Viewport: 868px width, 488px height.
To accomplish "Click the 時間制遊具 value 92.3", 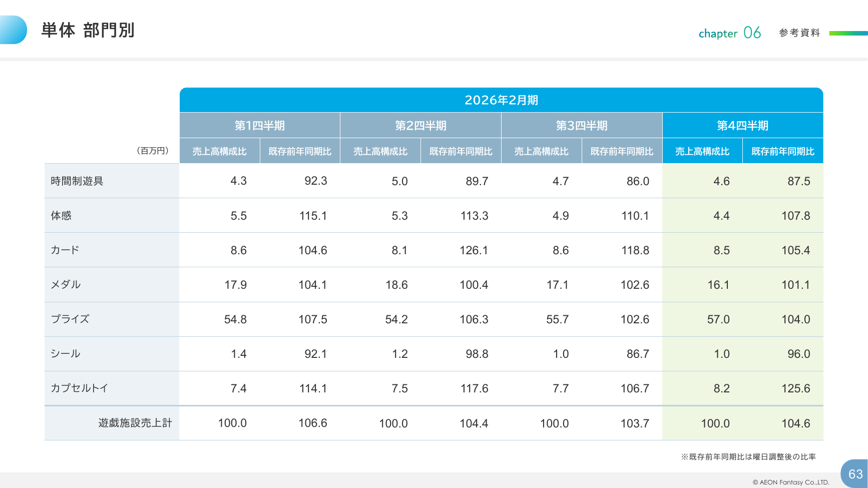I will tap(315, 181).
